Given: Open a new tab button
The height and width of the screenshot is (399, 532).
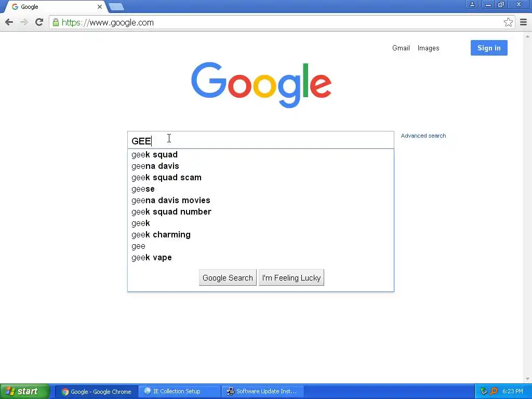Looking at the screenshot, I should 116,7.
